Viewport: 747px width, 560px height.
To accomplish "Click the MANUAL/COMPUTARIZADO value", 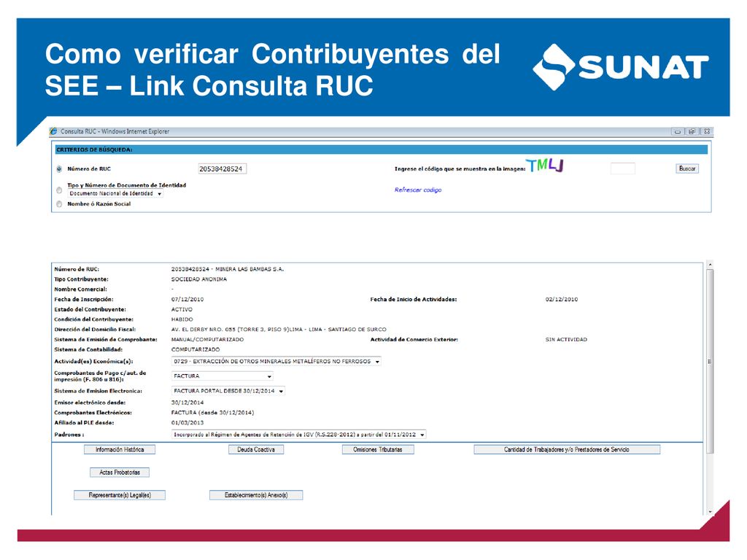I will (207, 340).
